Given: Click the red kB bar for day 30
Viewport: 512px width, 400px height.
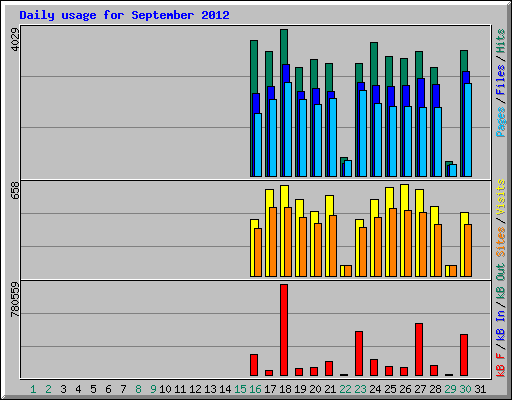Looking at the screenshot, I should [x=464, y=355].
